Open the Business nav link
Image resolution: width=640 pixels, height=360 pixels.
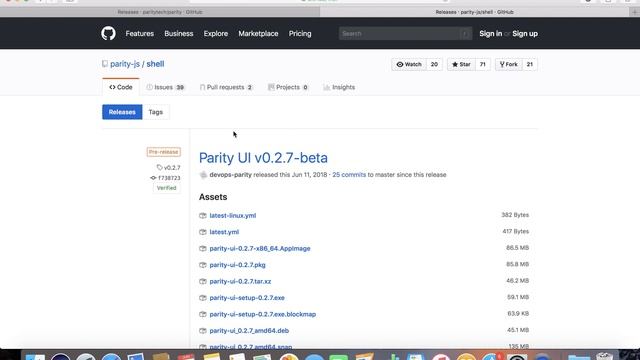pyautogui.click(x=179, y=33)
